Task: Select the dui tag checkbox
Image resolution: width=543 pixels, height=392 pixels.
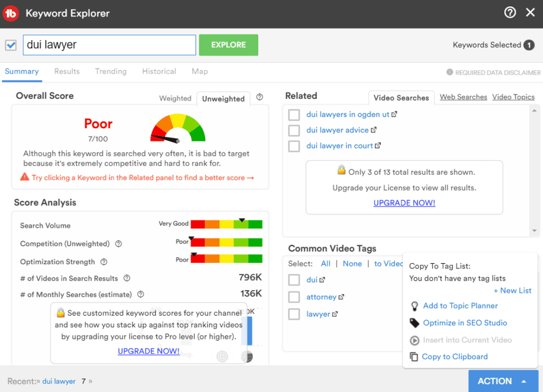Action: tap(294, 280)
